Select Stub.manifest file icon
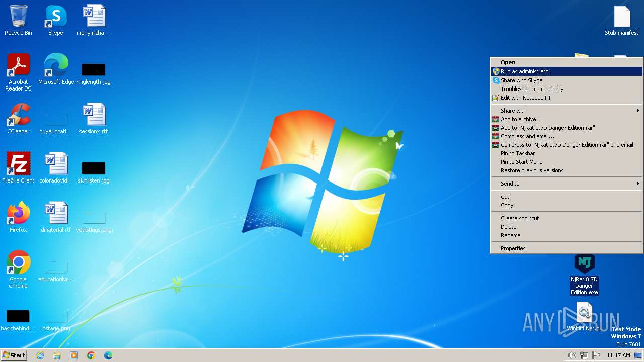 point(622,20)
